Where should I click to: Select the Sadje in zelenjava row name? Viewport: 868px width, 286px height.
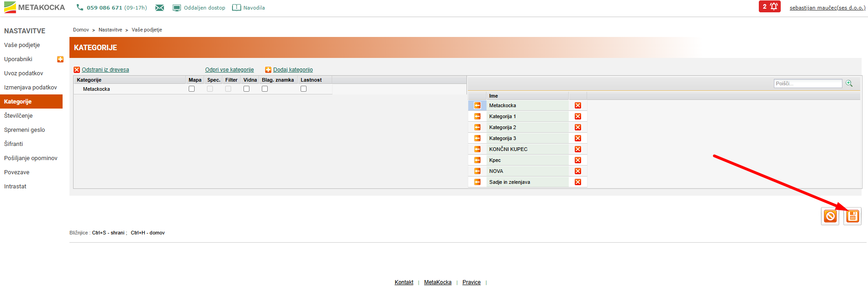510,182
